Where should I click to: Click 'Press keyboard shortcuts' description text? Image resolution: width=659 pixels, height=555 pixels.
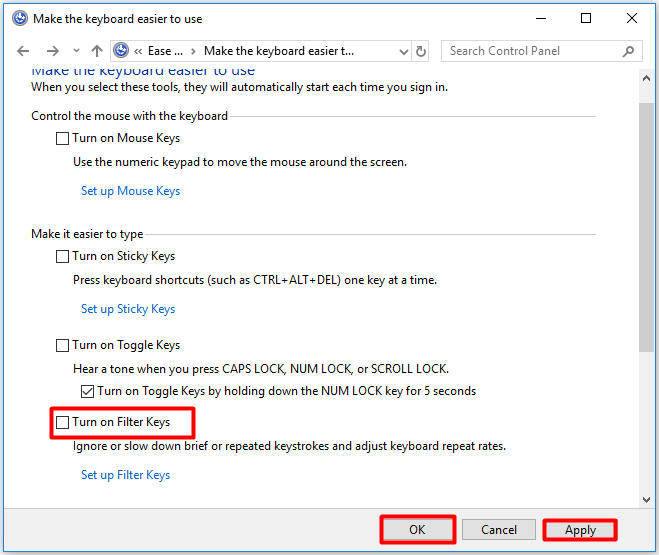click(255, 280)
